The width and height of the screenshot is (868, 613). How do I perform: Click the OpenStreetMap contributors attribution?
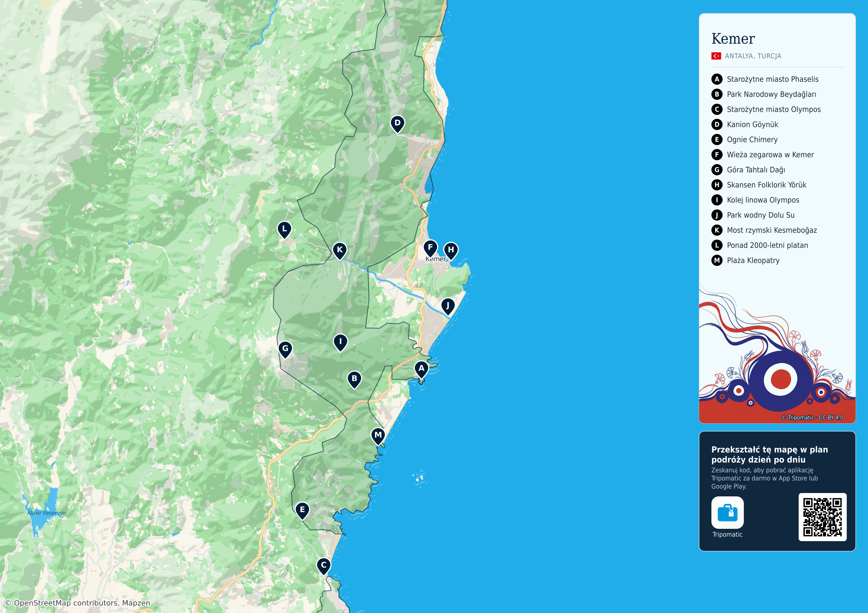coord(77,603)
